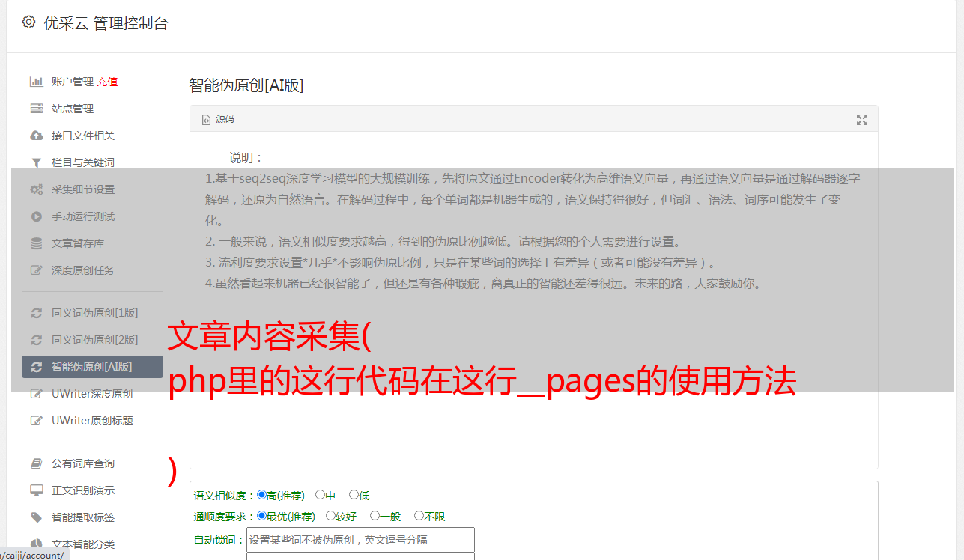This screenshot has width=964, height=560.
Task: Click the play icon for 手动运行测试
Action: pos(36,216)
